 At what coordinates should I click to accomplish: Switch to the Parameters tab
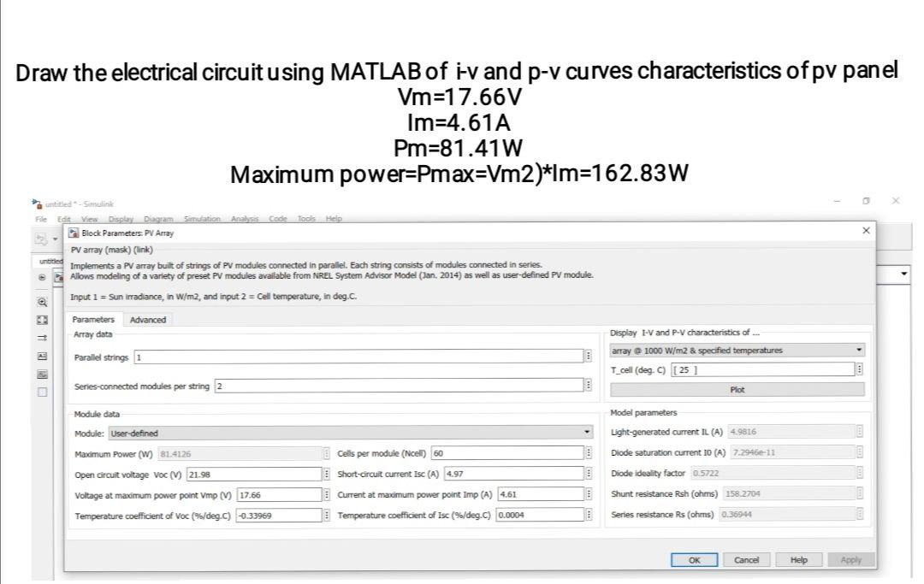[93, 319]
